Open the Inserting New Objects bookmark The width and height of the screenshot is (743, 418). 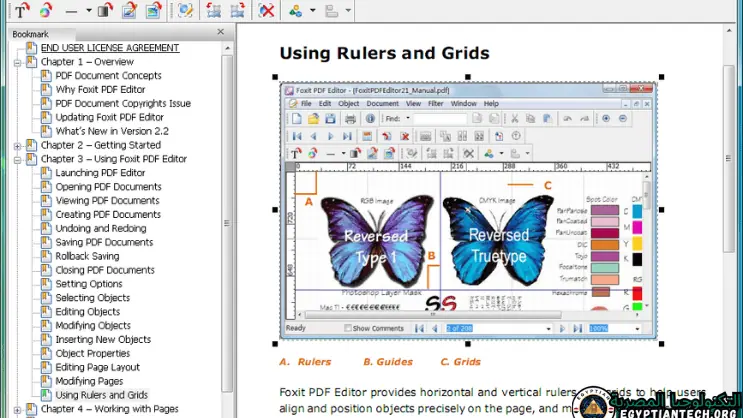click(103, 340)
